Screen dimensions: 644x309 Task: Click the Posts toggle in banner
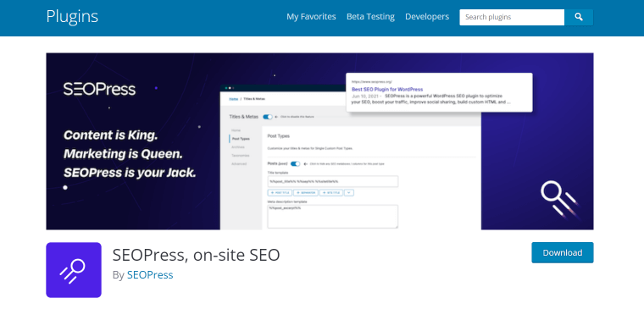295,163
